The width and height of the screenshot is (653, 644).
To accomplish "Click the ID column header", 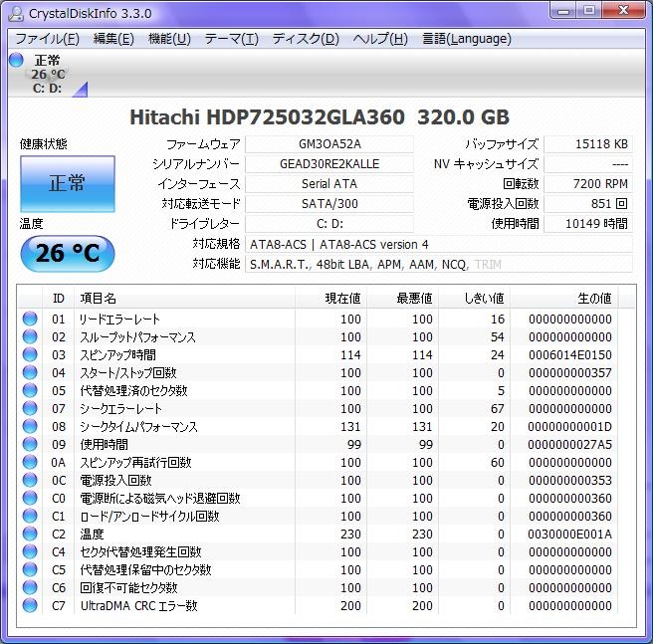I will (59, 299).
